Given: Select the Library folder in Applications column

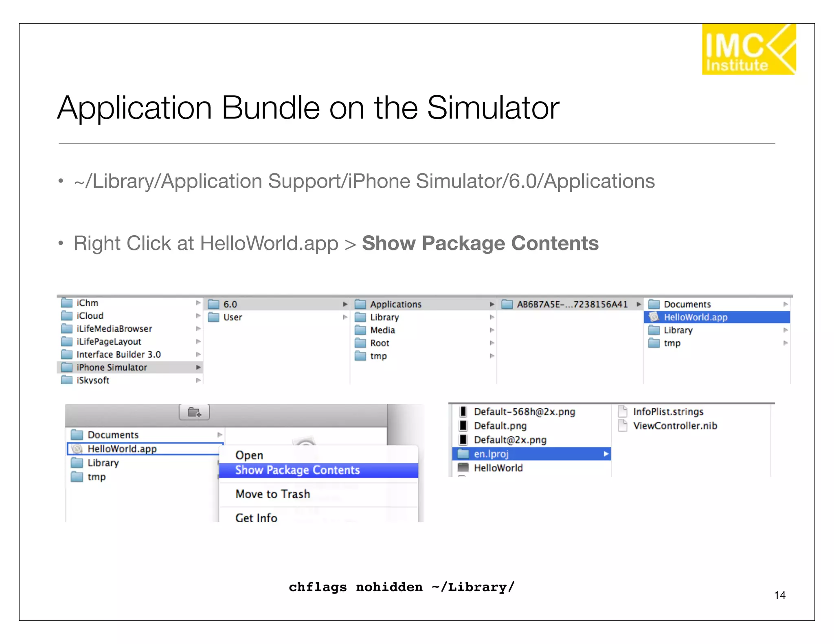Looking at the screenshot, I should (x=424, y=317).
